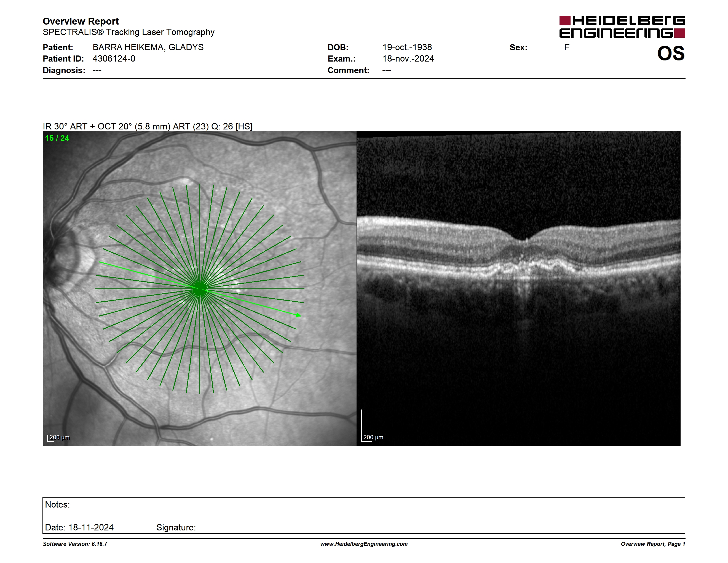The image size is (728, 563).
Task: Click Patient ID value '4306124-0'
Action: click(x=114, y=59)
